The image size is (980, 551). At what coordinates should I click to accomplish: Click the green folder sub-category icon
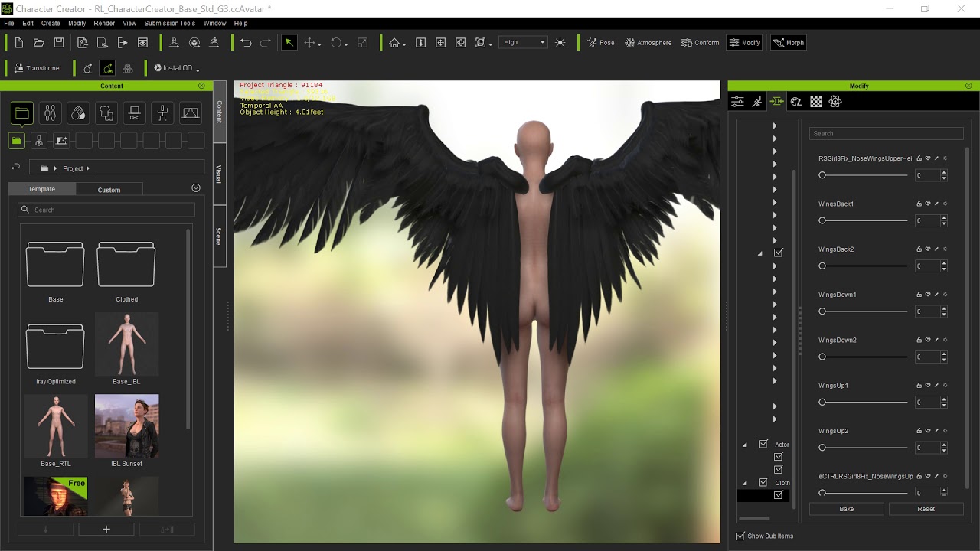coord(17,141)
